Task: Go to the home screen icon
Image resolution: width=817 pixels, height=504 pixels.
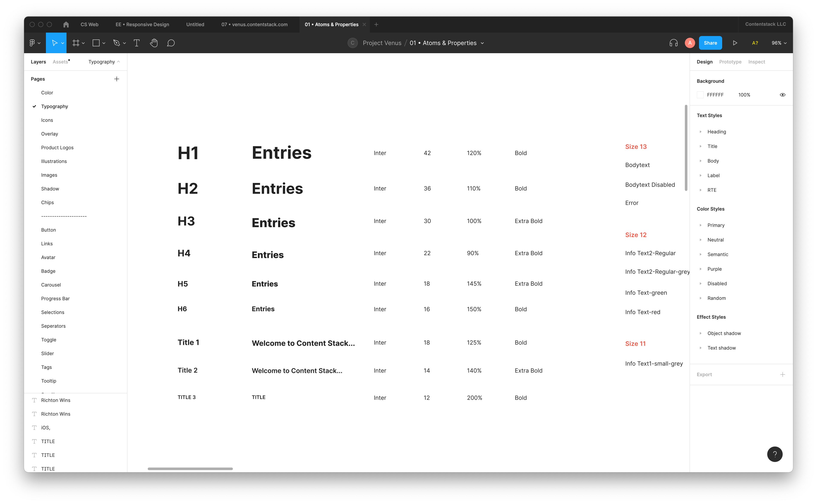Action: coord(66,24)
